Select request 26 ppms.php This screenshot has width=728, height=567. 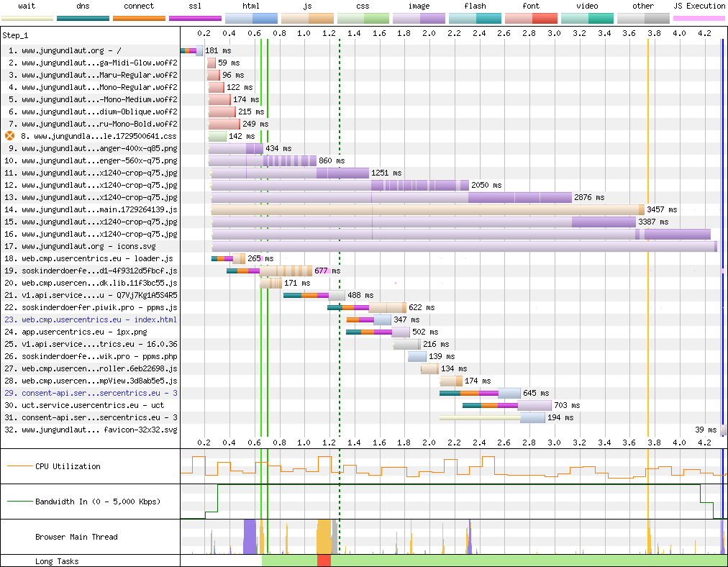[x=91, y=356]
